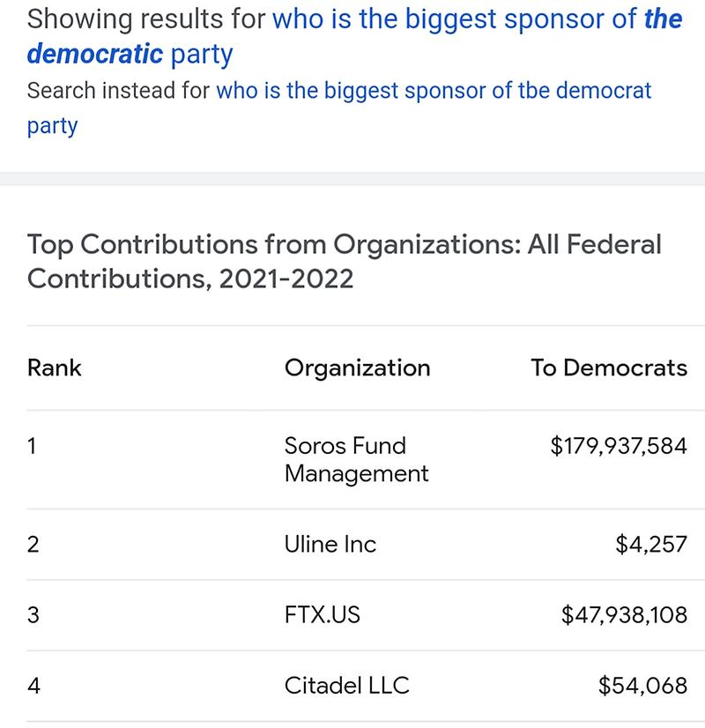This screenshot has width=705, height=728.
Task: Select the Uline Inc organization cell
Action: pos(330,545)
